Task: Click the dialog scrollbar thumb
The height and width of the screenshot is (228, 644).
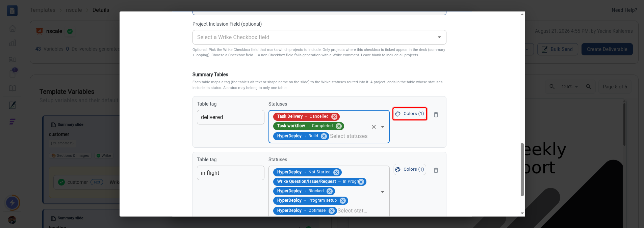Action: click(x=522, y=169)
